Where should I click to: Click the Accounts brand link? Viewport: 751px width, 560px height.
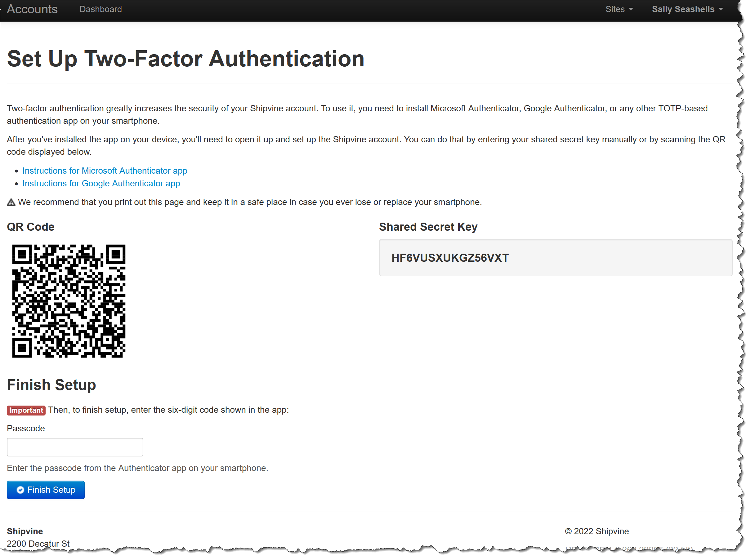pyautogui.click(x=32, y=9)
